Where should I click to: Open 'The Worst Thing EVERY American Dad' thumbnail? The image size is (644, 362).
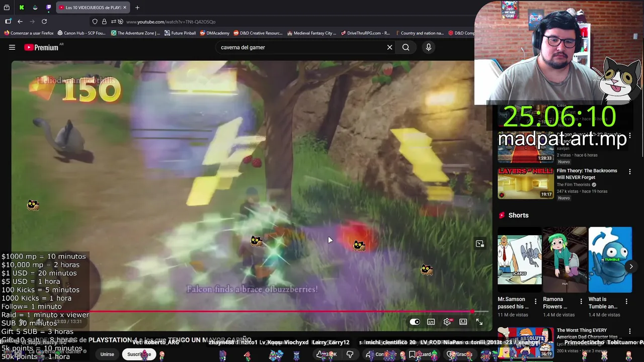click(526, 342)
